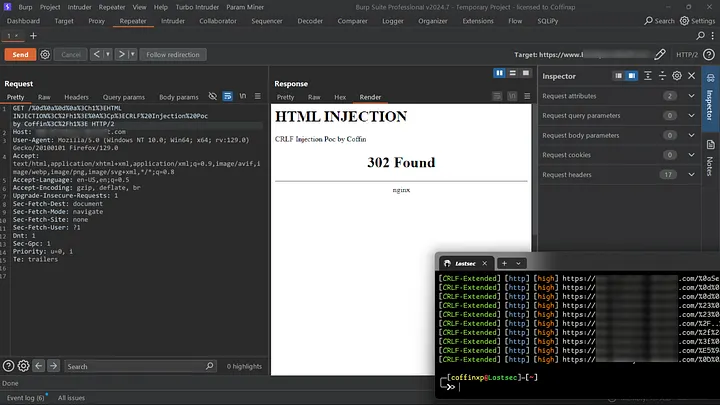The width and height of the screenshot is (720, 405).
Task: Switch Inspector to stacked layout icon
Action: point(619,76)
